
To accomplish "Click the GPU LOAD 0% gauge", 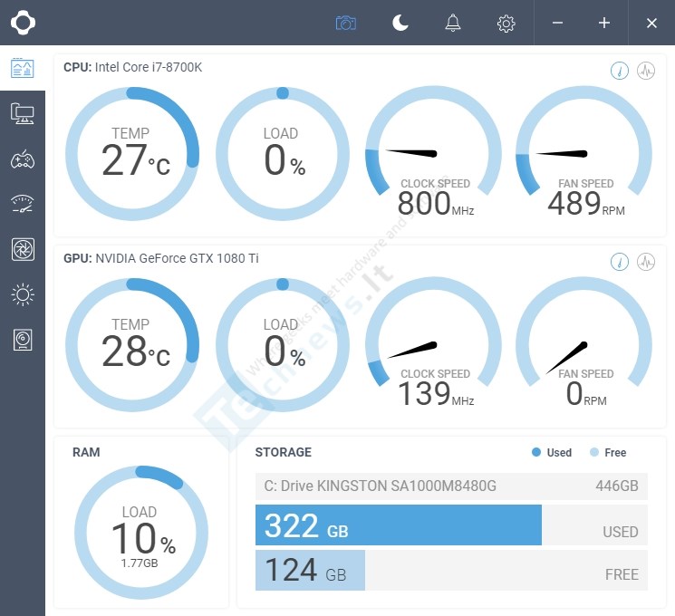I will click(x=283, y=345).
